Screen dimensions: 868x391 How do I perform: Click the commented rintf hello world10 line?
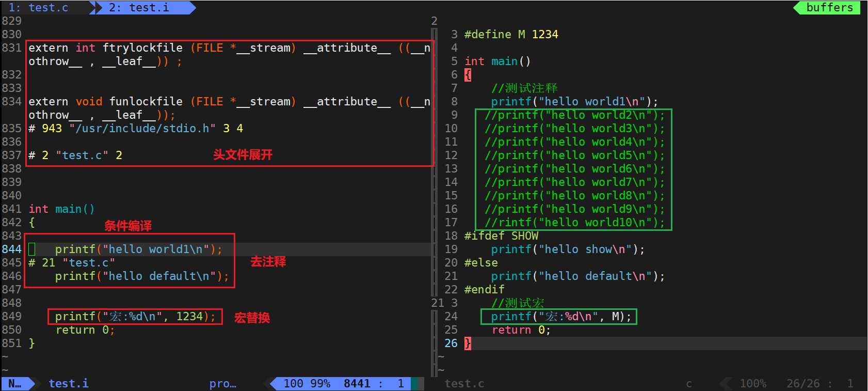pyautogui.click(x=575, y=223)
